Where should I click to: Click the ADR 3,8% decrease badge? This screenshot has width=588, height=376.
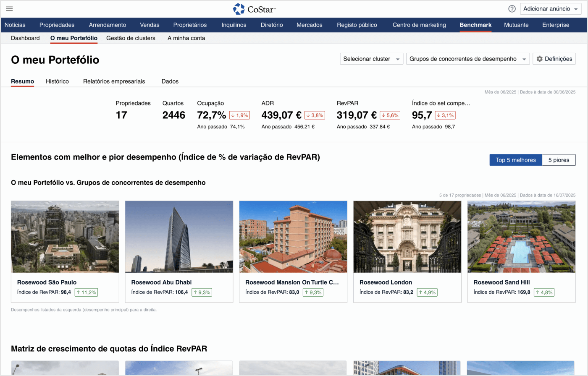(x=315, y=115)
